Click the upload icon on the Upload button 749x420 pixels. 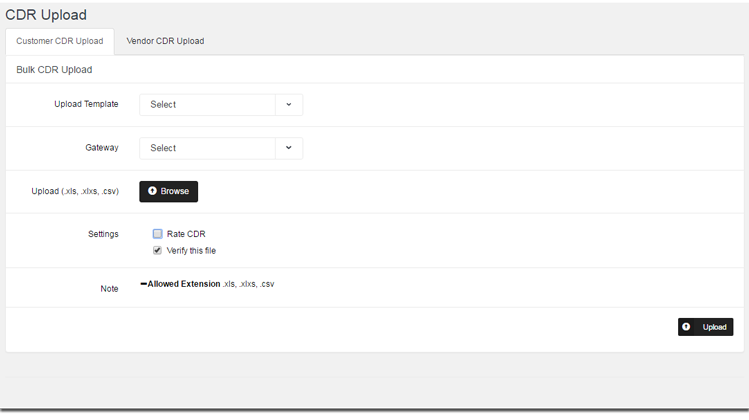(x=687, y=327)
